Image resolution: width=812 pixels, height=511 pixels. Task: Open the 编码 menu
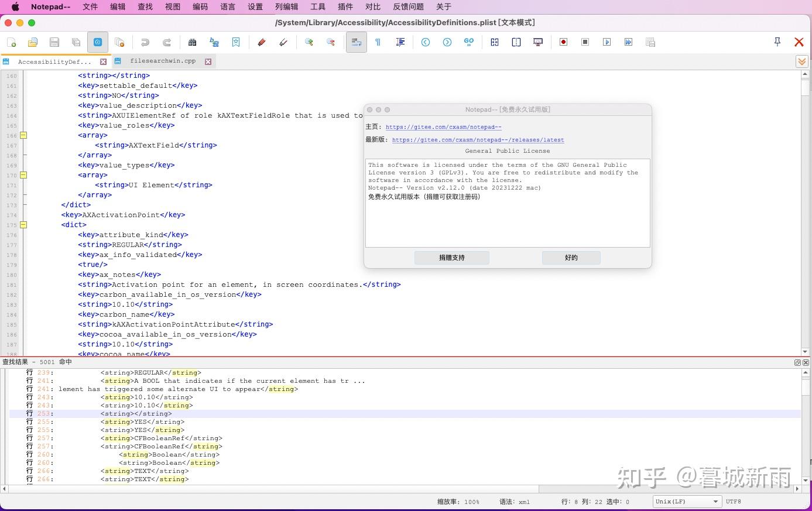(x=200, y=6)
